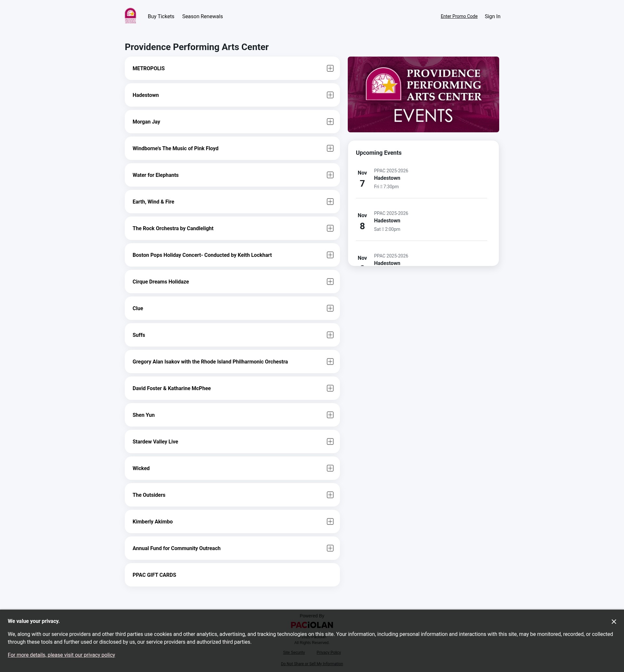Screen dimensions: 624x672
Task: Expand the Water for Elephants plus icon
Action: coord(330,175)
